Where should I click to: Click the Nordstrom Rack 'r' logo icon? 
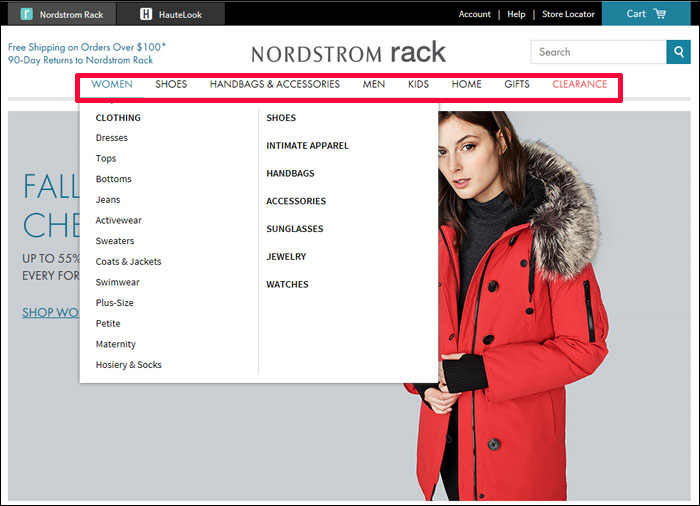coord(27,14)
